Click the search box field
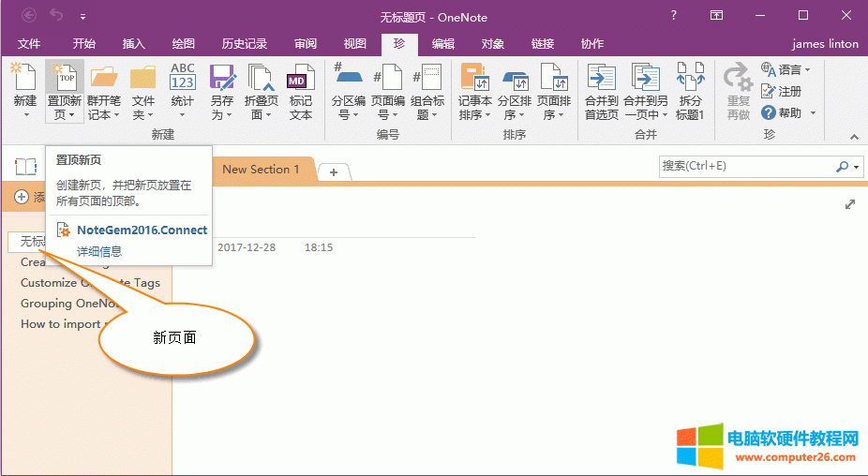The width and height of the screenshot is (868, 476). [x=745, y=166]
